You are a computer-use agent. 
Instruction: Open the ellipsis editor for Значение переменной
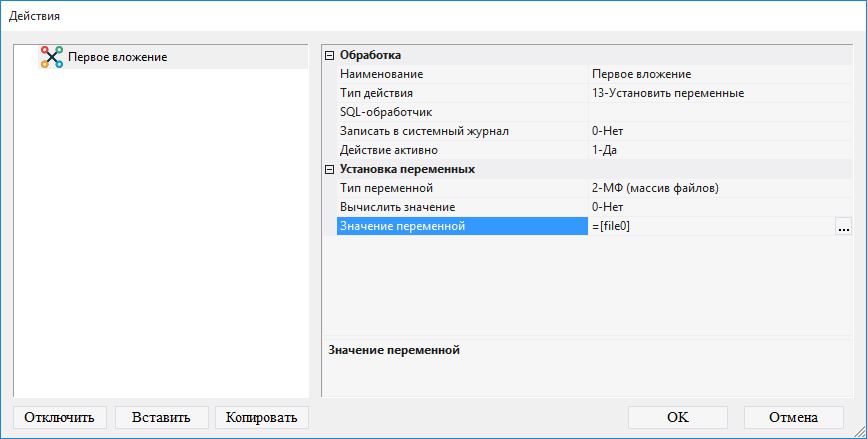click(x=843, y=227)
